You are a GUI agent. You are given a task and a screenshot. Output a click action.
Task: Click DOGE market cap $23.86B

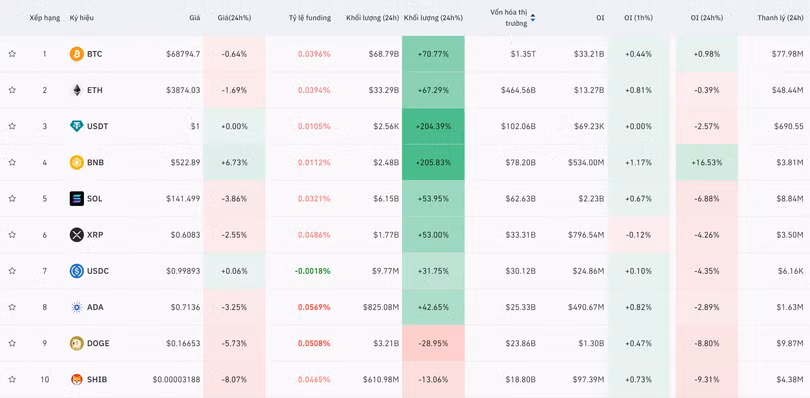click(521, 343)
